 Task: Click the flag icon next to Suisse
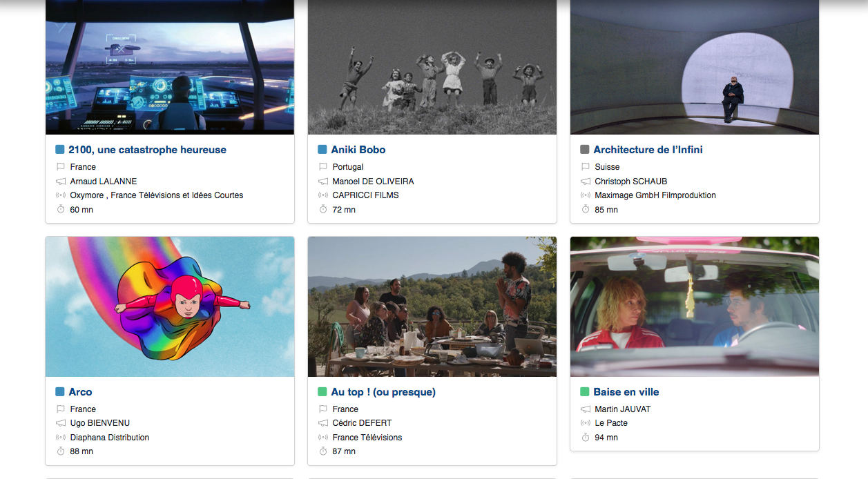(585, 167)
